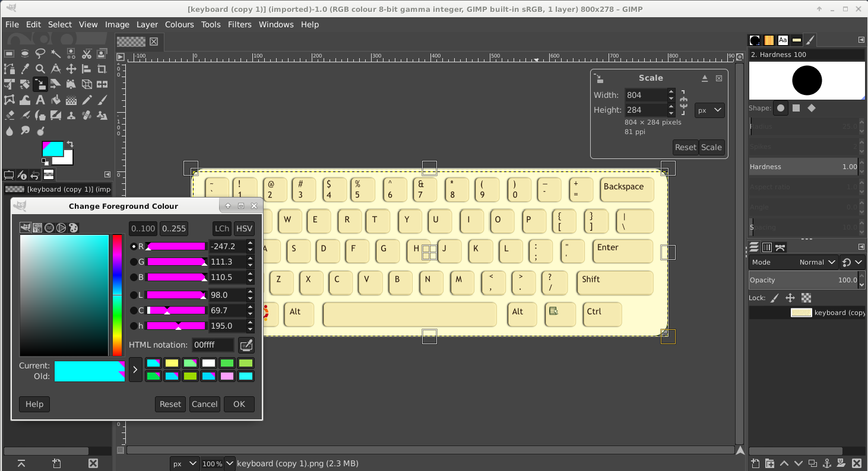Select the Clone stamp tool
The height and width of the screenshot is (471, 868).
click(x=71, y=116)
